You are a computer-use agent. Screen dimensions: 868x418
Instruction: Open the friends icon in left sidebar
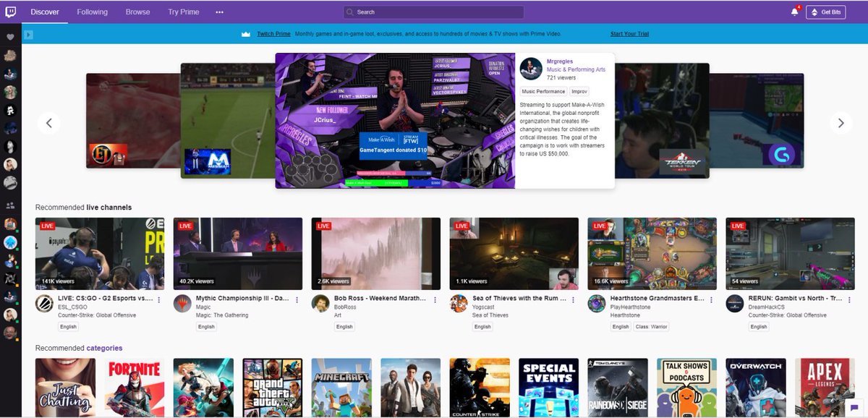10,205
